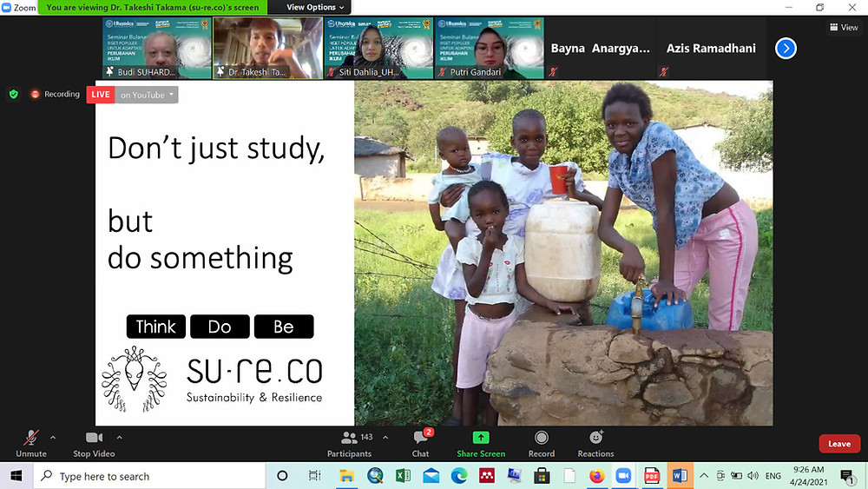Open Word from taskbar

(x=680, y=476)
